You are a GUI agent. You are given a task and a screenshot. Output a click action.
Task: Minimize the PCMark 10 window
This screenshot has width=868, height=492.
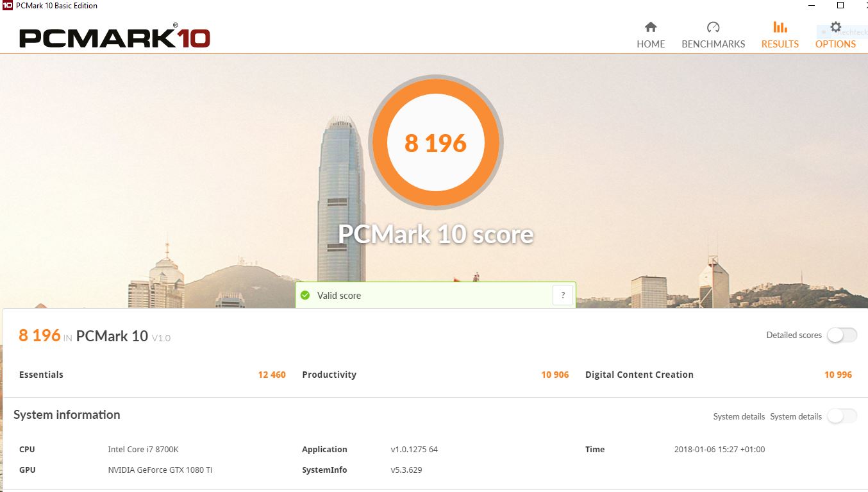pos(811,6)
